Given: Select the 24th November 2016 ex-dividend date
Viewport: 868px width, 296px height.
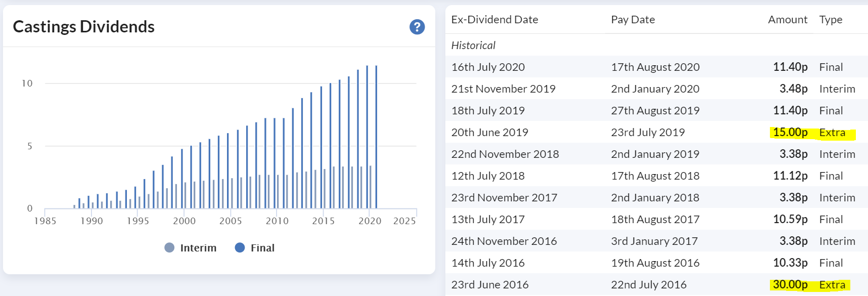Looking at the screenshot, I should (x=504, y=241).
